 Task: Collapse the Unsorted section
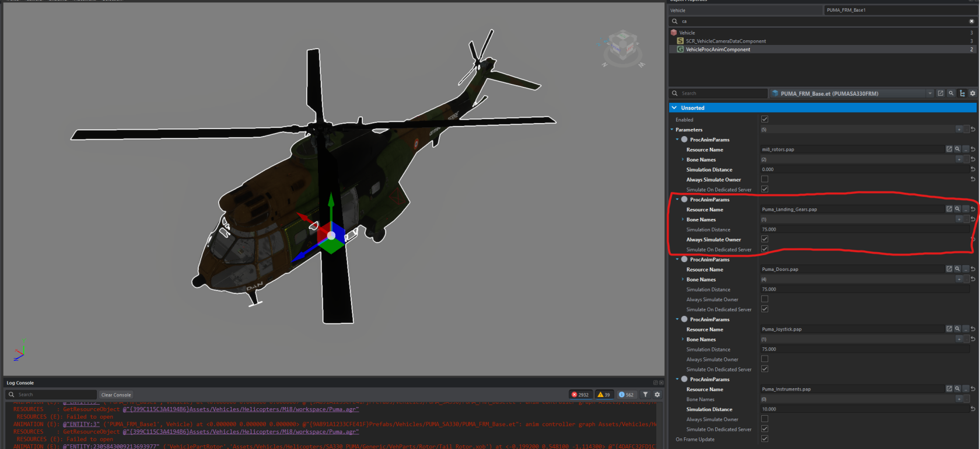pos(674,108)
